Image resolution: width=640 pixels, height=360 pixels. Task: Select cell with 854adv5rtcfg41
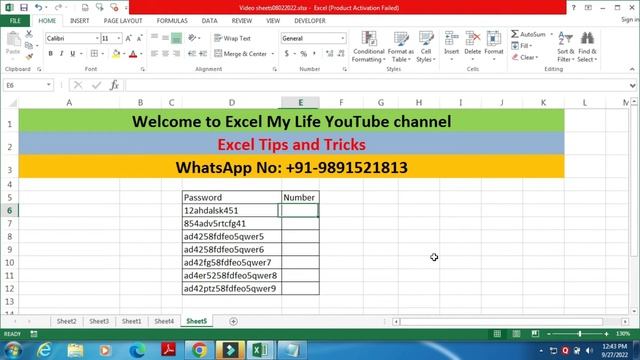pyautogui.click(x=231, y=224)
